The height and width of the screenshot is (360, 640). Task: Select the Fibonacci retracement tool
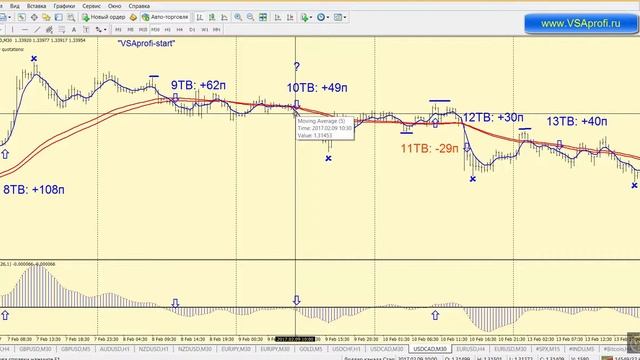[62, 29]
